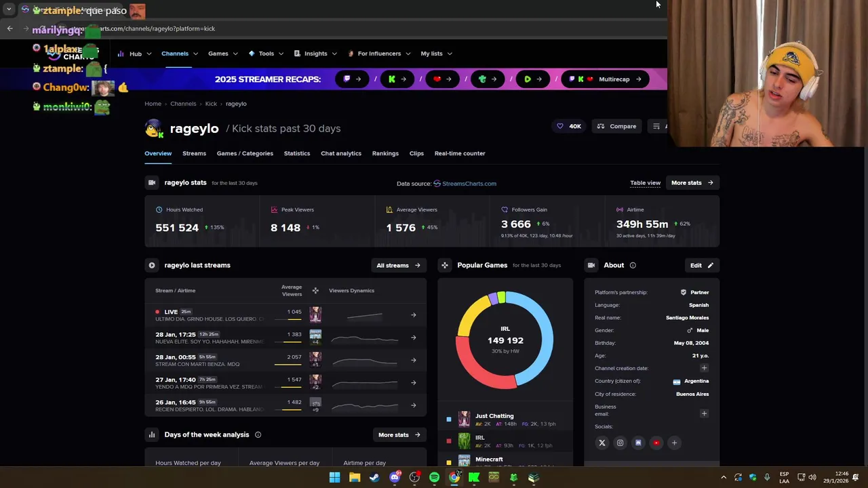Image resolution: width=868 pixels, height=488 pixels.
Task: Open the Instagram social link
Action: pos(620,443)
